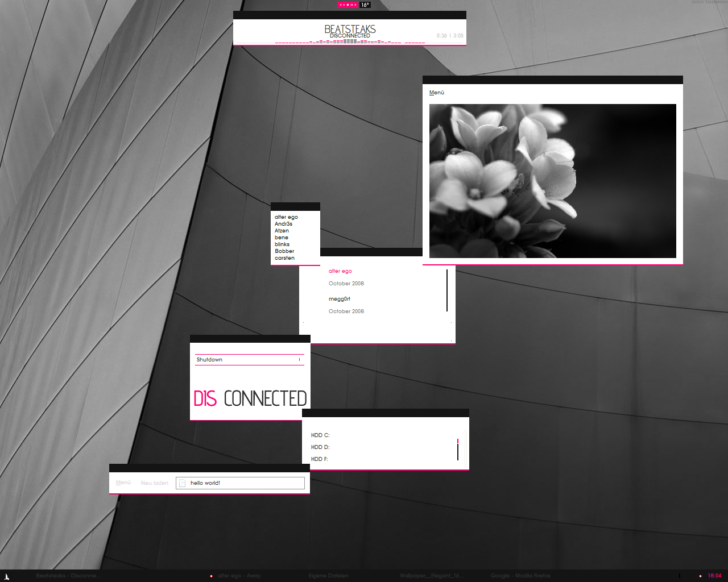
Task: Open the pink alter ego entry
Action: tap(340, 271)
